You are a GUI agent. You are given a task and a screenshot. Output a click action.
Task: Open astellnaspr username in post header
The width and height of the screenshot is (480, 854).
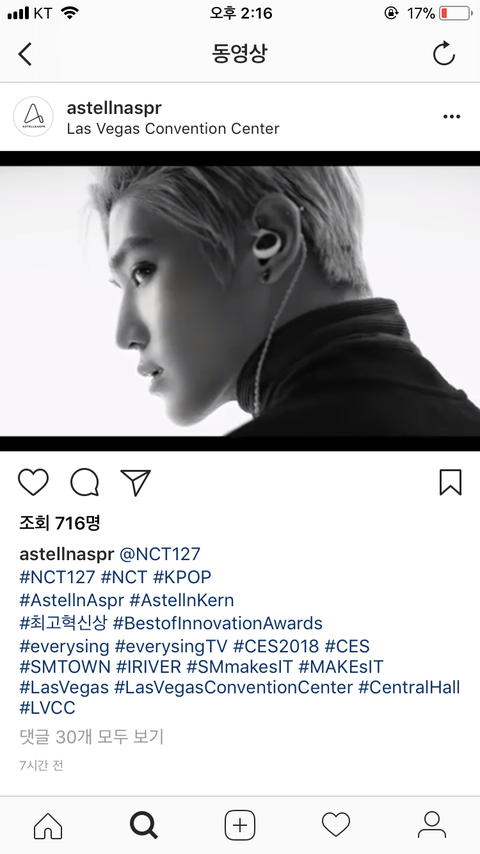tap(114, 108)
